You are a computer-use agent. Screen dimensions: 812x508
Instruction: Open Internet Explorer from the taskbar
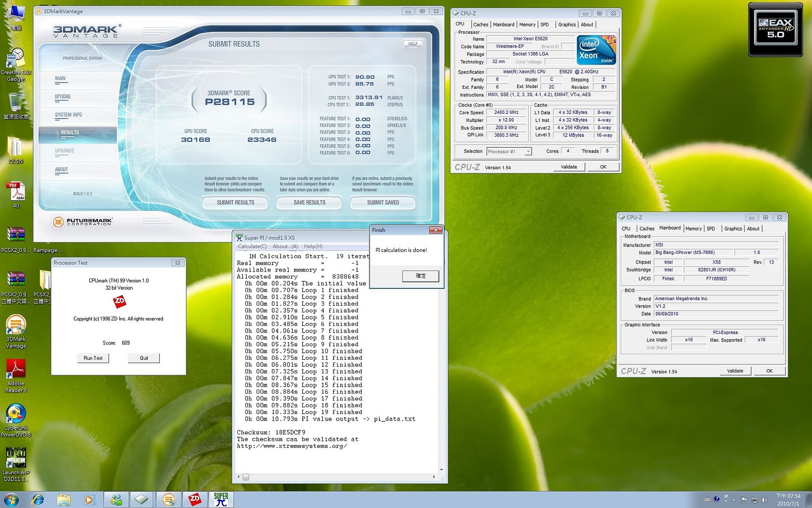(x=38, y=500)
